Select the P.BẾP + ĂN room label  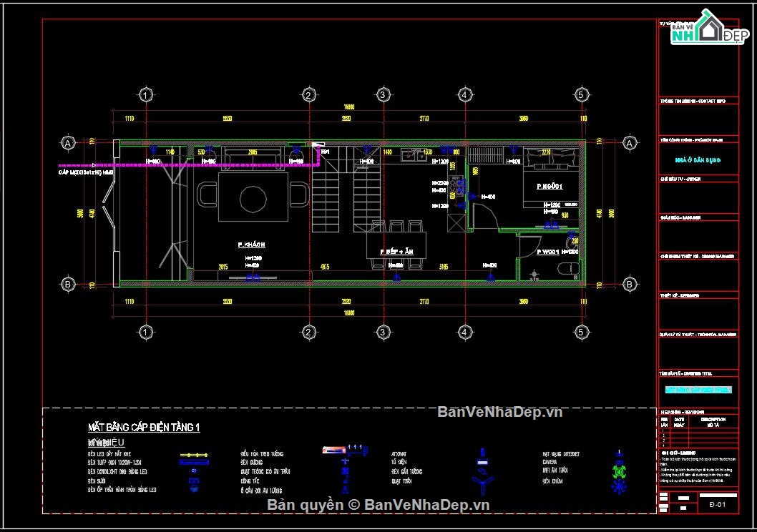pos(397,252)
